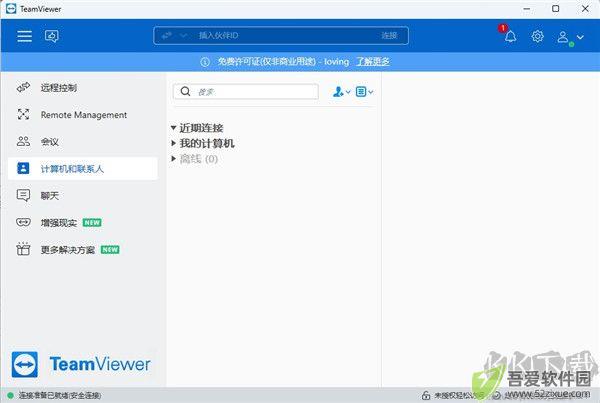Focus the contacts search box
The image size is (600, 403).
pyautogui.click(x=246, y=91)
